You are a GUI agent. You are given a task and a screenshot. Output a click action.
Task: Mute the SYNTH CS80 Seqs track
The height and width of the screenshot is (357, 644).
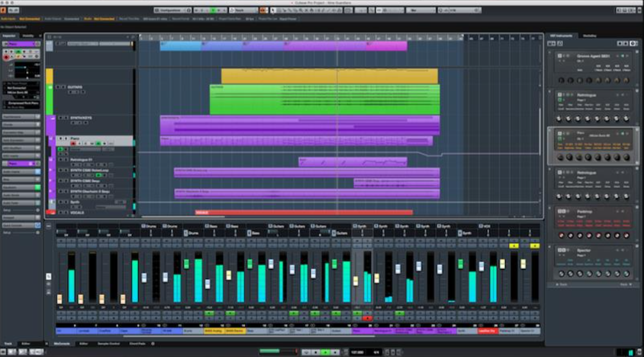tap(60, 181)
